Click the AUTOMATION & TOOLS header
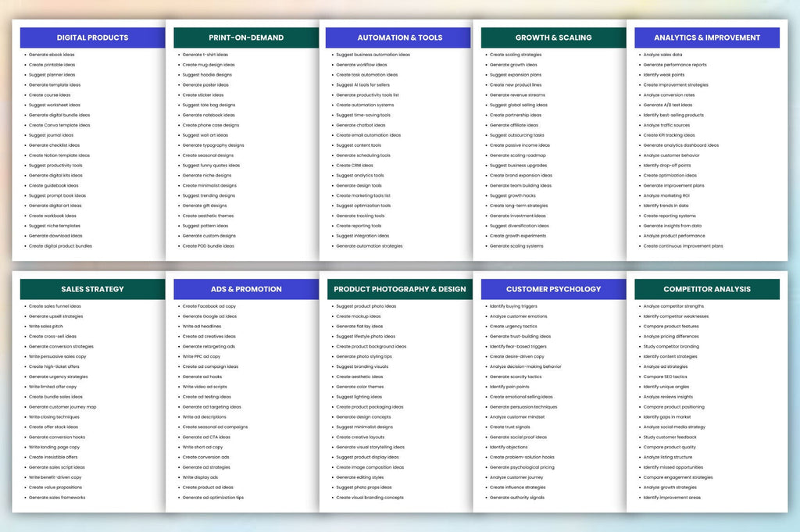Image resolution: width=800 pixels, height=532 pixels. coord(399,37)
